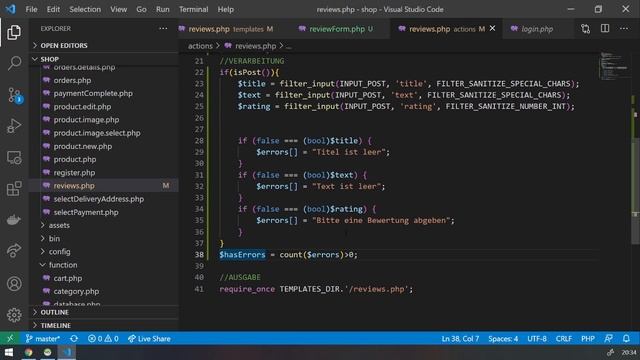Open the View menu
Image resolution: width=640 pixels, height=360 pixels.
click(x=118, y=9)
